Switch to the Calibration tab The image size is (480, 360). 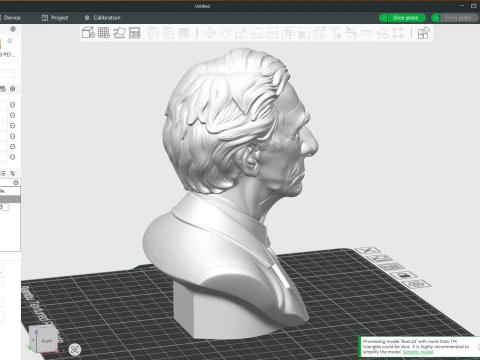[103, 18]
